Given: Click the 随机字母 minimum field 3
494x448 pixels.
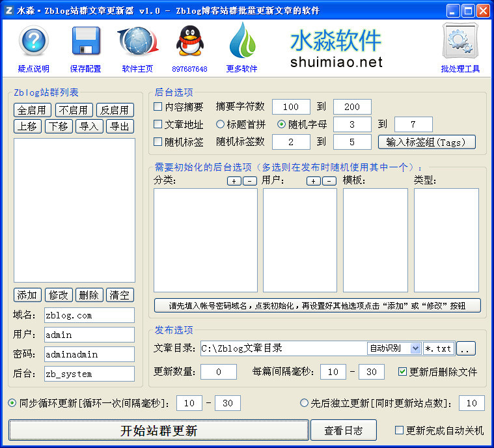Looking at the screenshot, I should 352,124.
